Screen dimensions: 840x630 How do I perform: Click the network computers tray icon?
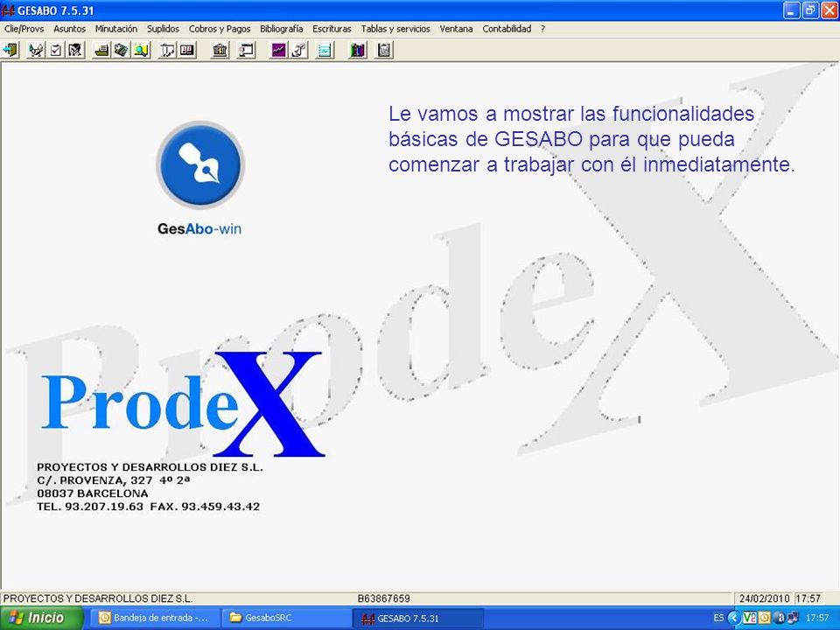[793, 618]
